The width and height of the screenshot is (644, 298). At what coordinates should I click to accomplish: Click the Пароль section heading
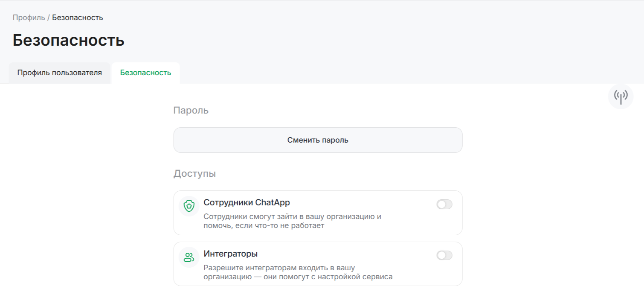click(x=191, y=111)
